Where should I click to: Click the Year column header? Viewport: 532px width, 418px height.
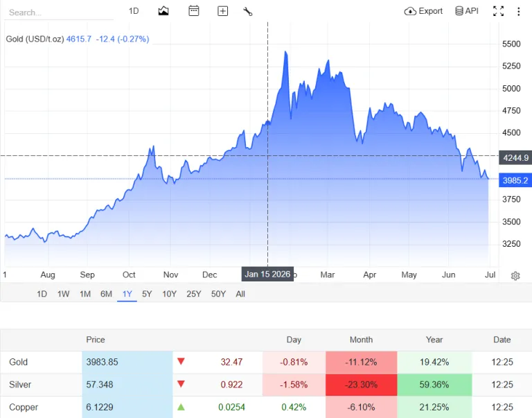434,340
